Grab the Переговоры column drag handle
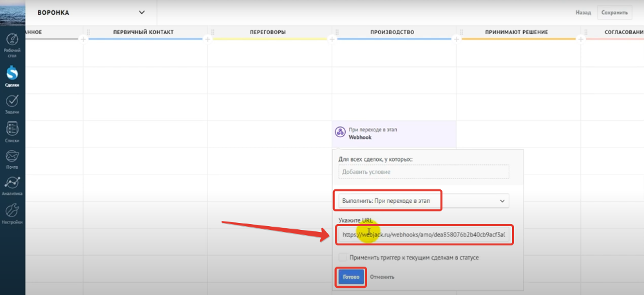Screen dimensions: 644x295 coord(213,32)
